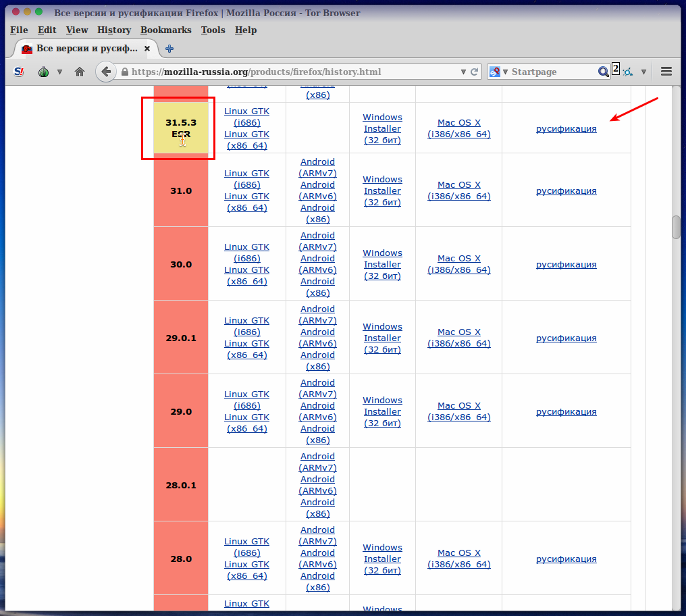
Task: Download Windows Installer for version 28.0
Action: pos(382,559)
